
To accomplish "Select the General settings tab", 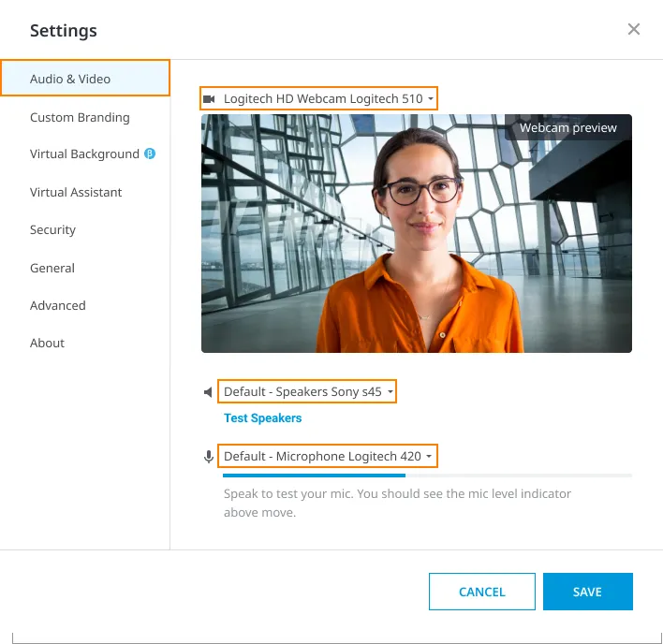I will pyautogui.click(x=52, y=268).
